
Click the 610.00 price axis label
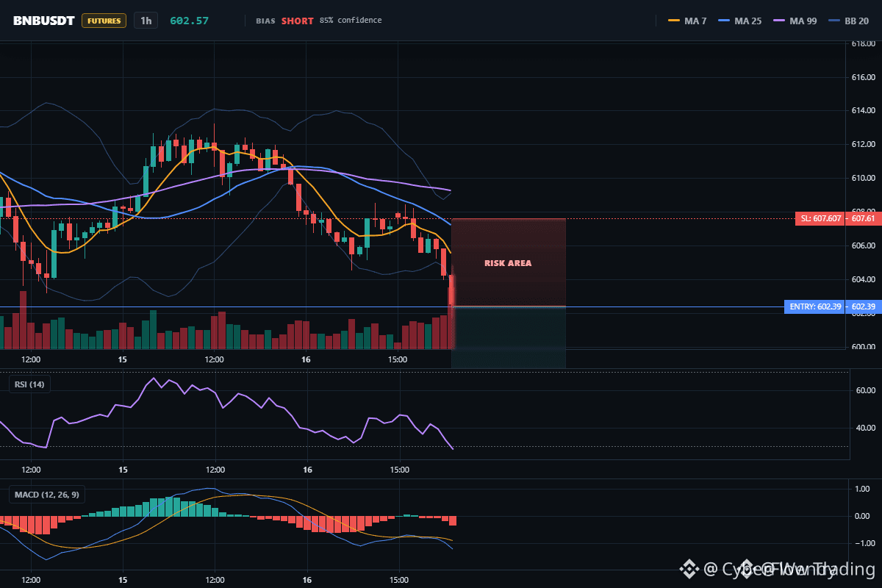coord(863,178)
